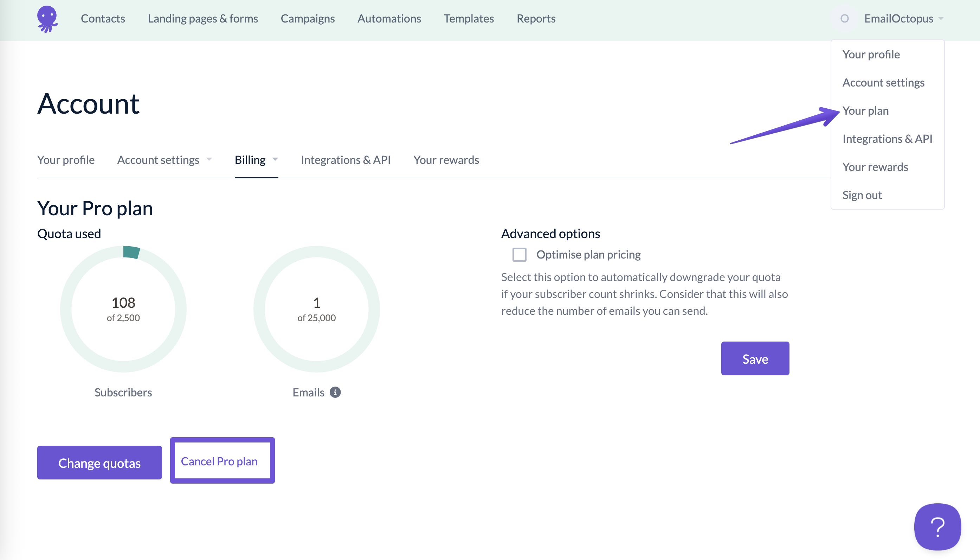
Task: Choose Your plan in dropdown menu
Action: pyautogui.click(x=865, y=110)
